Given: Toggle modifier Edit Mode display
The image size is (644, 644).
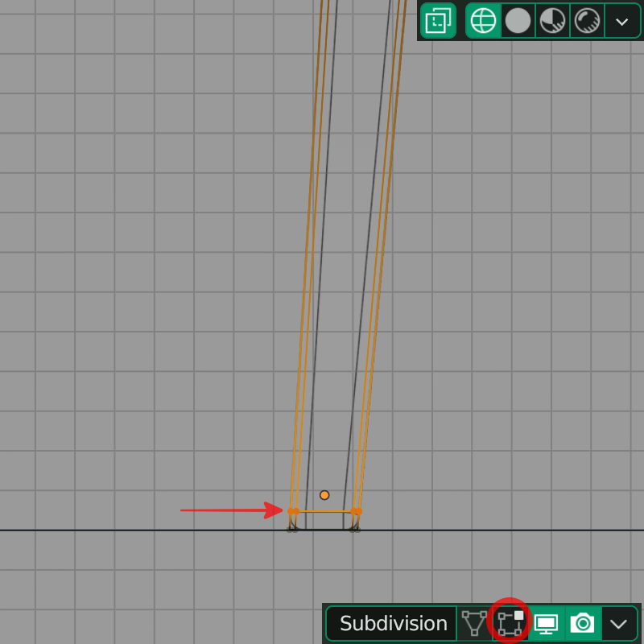Looking at the screenshot, I should pos(510,623).
